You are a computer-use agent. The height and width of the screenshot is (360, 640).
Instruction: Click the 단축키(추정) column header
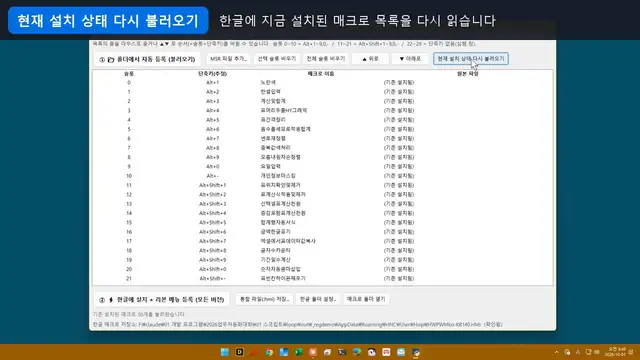[x=212, y=74]
